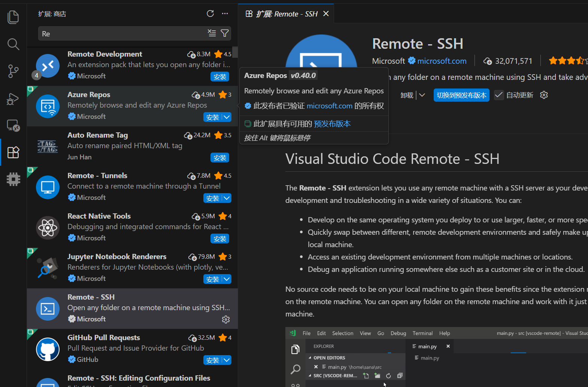This screenshot has height=387, width=588.
Task: Click the extension list scrollbar
Action: [235, 52]
